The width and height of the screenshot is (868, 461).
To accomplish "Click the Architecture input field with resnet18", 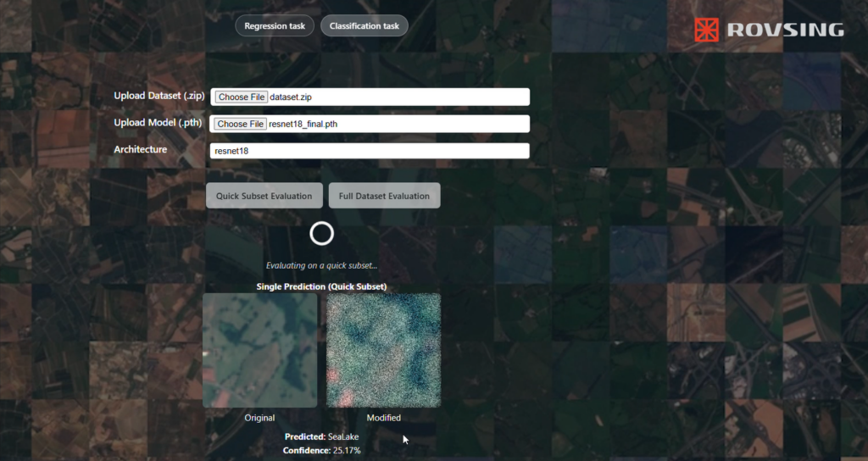I will click(x=370, y=151).
